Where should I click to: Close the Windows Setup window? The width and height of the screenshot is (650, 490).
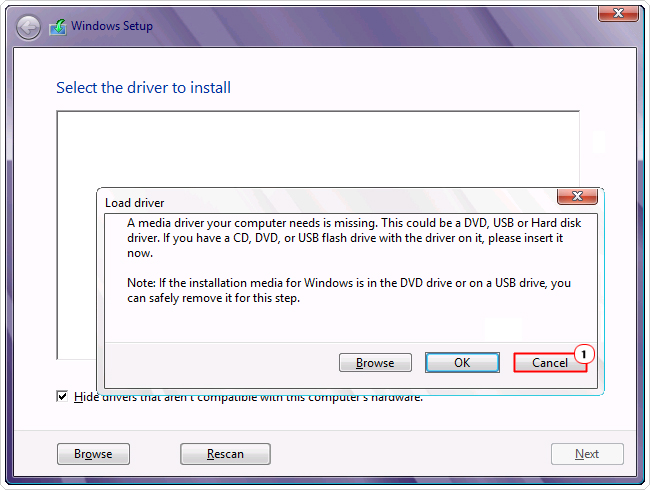point(618,13)
